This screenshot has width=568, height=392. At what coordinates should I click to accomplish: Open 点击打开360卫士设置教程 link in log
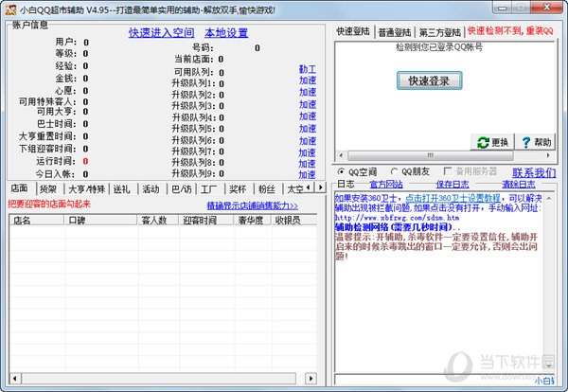(x=453, y=198)
